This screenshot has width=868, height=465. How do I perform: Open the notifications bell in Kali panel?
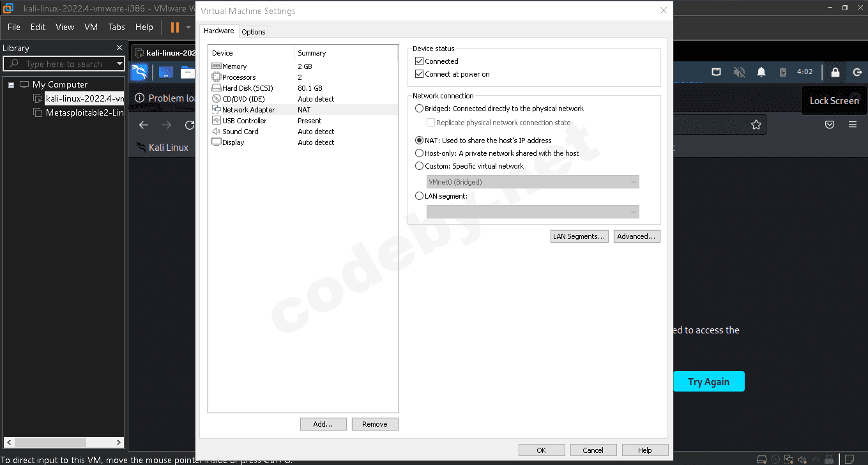pyautogui.click(x=761, y=72)
